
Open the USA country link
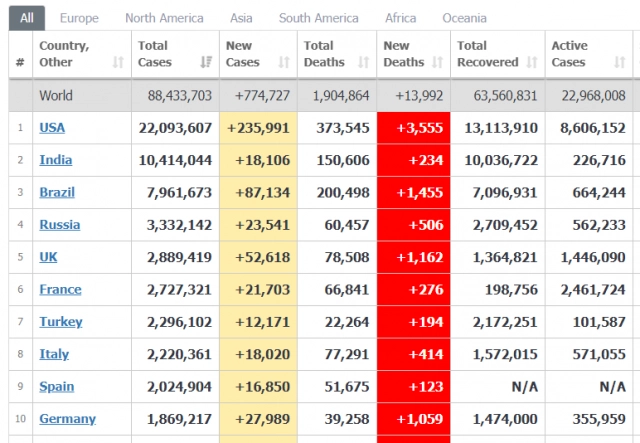[52, 128]
